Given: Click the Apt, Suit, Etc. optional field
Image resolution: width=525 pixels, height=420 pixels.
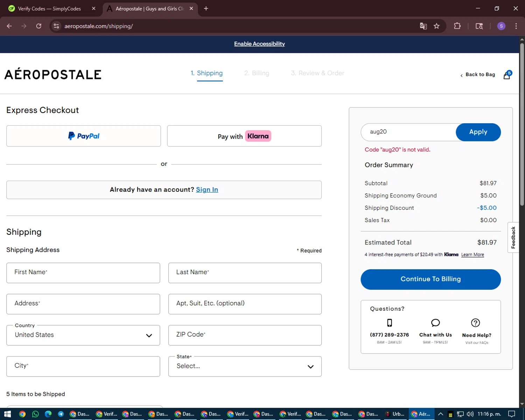Looking at the screenshot, I should [245, 304].
